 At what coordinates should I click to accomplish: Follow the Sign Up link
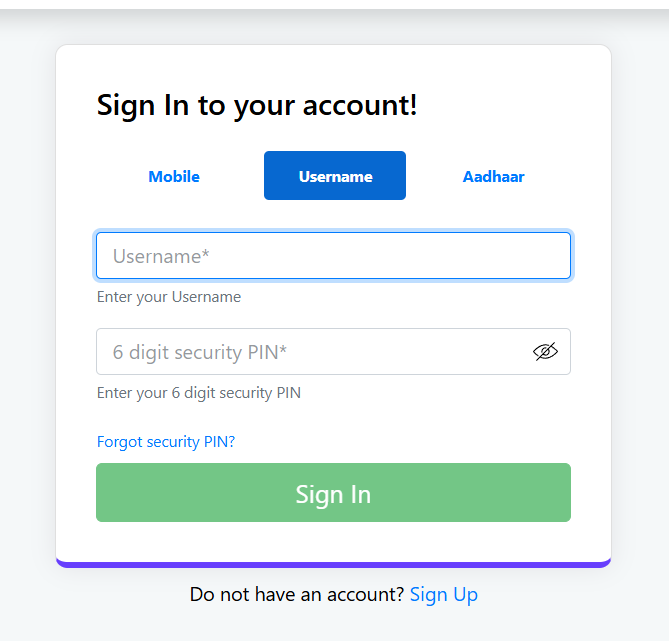[x=444, y=594]
